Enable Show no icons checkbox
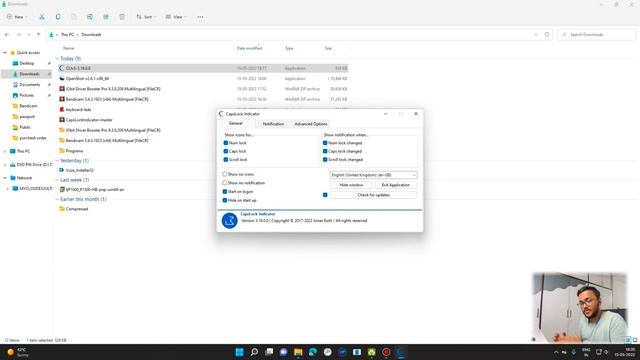Image resolution: width=640 pixels, height=360 pixels. coord(225,174)
